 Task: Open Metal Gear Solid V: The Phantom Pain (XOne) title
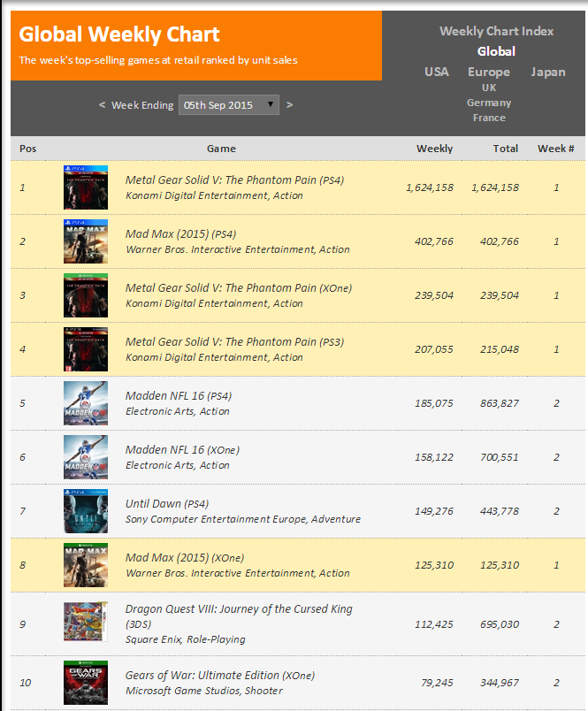point(239,288)
